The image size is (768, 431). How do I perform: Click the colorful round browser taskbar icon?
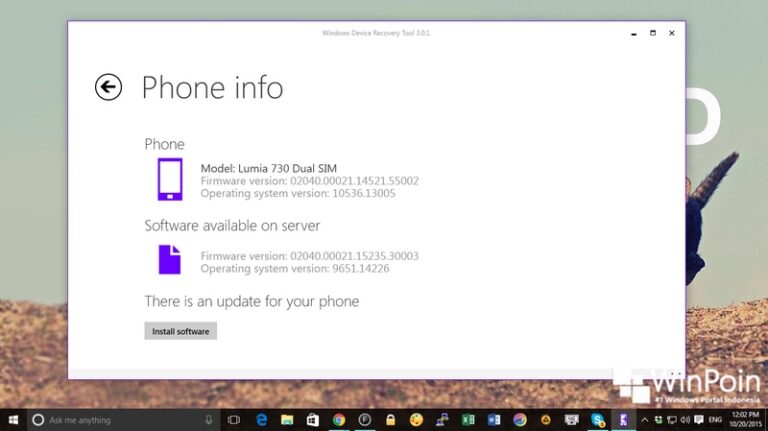(520, 420)
